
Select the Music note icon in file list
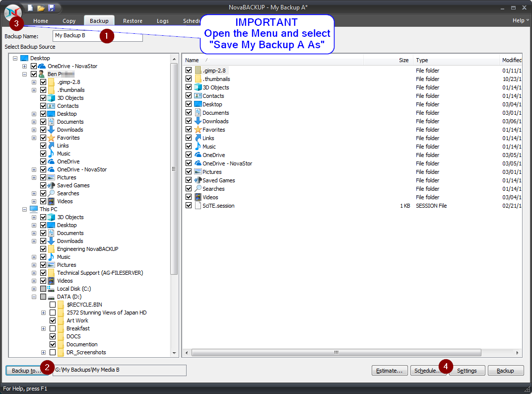198,147
